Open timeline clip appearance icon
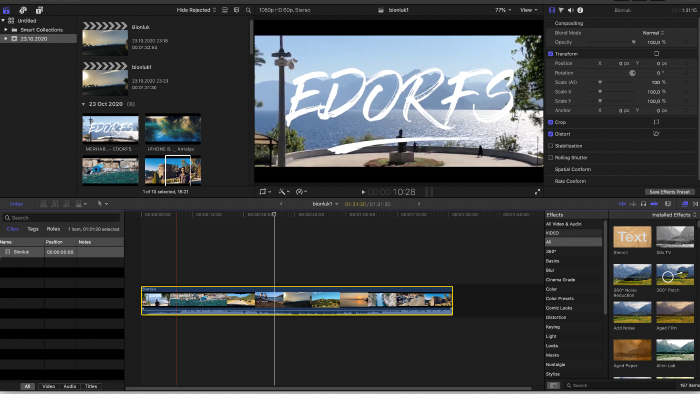This screenshot has width=700, height=394. (x=668, y=204)
